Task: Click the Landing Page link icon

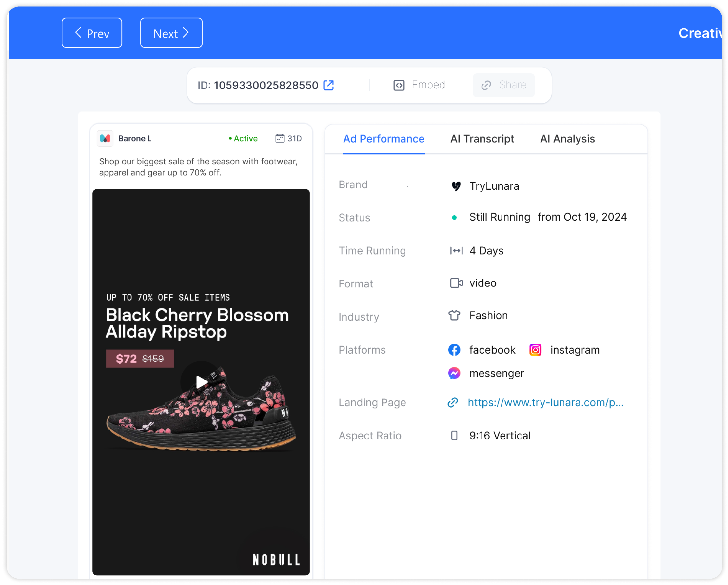Action: (452, 402)
